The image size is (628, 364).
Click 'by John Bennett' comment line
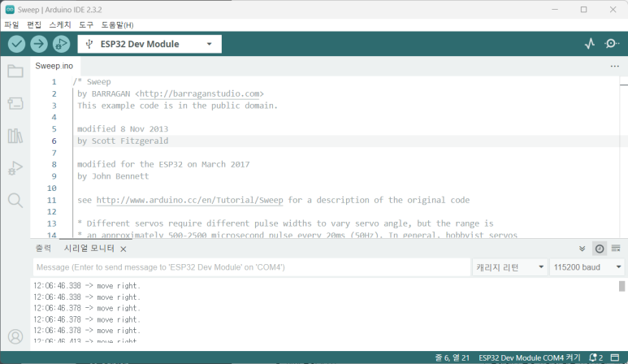coord(113,176)
